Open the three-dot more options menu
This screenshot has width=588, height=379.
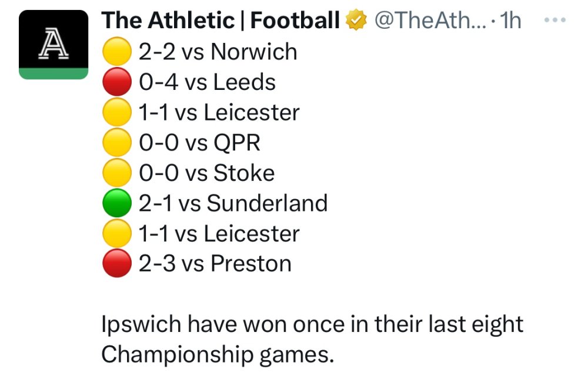(554, 20)
